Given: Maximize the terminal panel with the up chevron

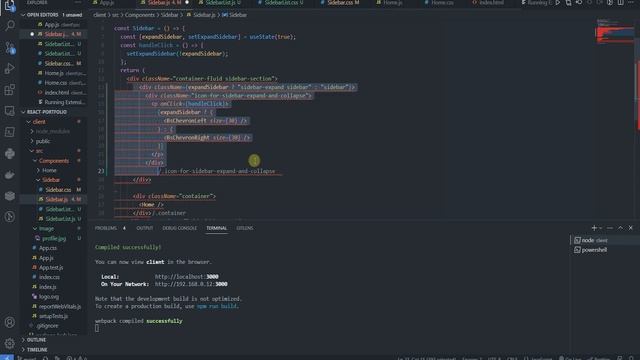Looking at the screenshot, I should click(x=620, y=228).
